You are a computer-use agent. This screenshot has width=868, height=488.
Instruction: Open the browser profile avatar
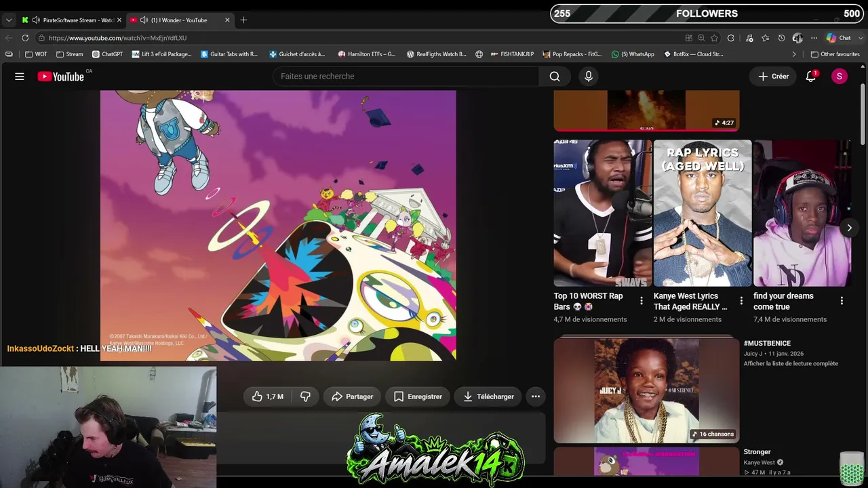(797, 38)
